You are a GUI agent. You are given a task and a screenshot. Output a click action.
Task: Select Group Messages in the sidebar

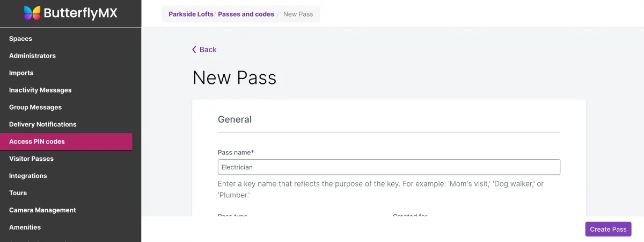pyautogui.click(x=35, y=108)
